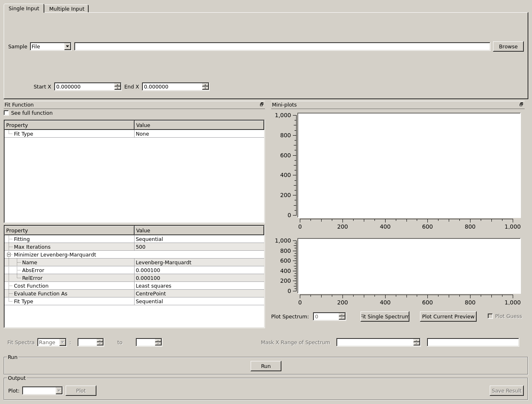The height and width of the screenshot is (404, 532).
Task: Open the Fit Spectra Range dropdown
Action: click(x=63, y=343)
